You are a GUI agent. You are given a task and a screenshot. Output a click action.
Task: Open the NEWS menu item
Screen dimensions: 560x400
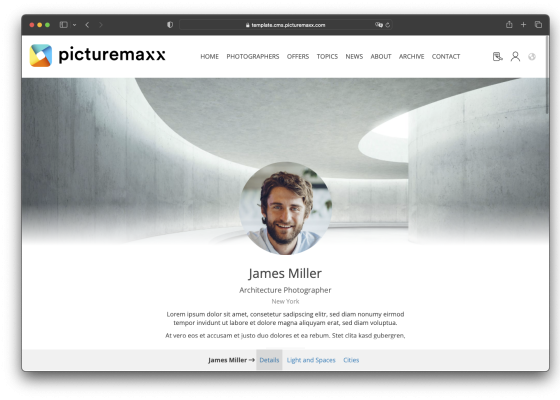[x=354, y=56]
